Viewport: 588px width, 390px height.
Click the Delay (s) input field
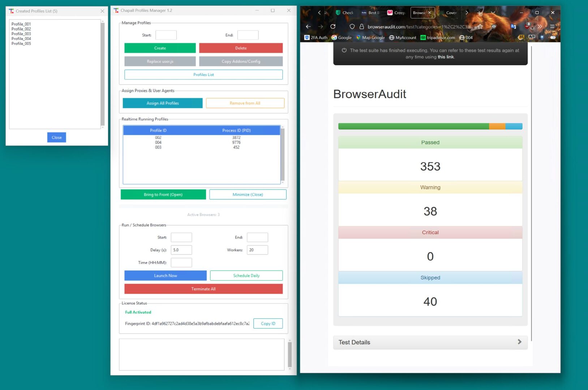pyautogui.click(x=181, y=250)
